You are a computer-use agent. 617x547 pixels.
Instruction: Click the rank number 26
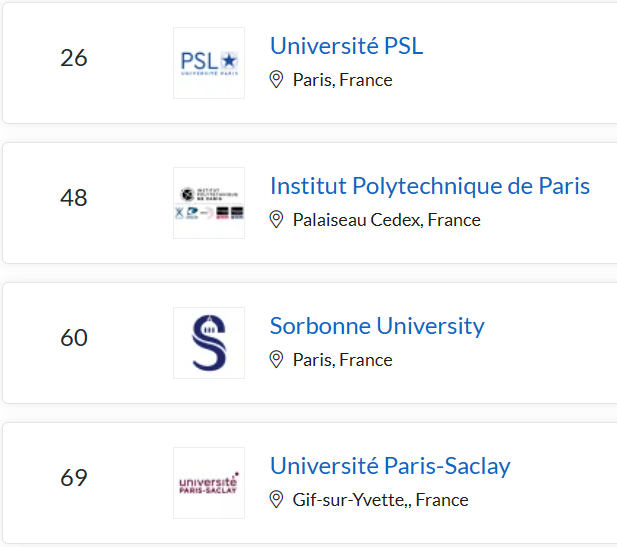(74, 58)
